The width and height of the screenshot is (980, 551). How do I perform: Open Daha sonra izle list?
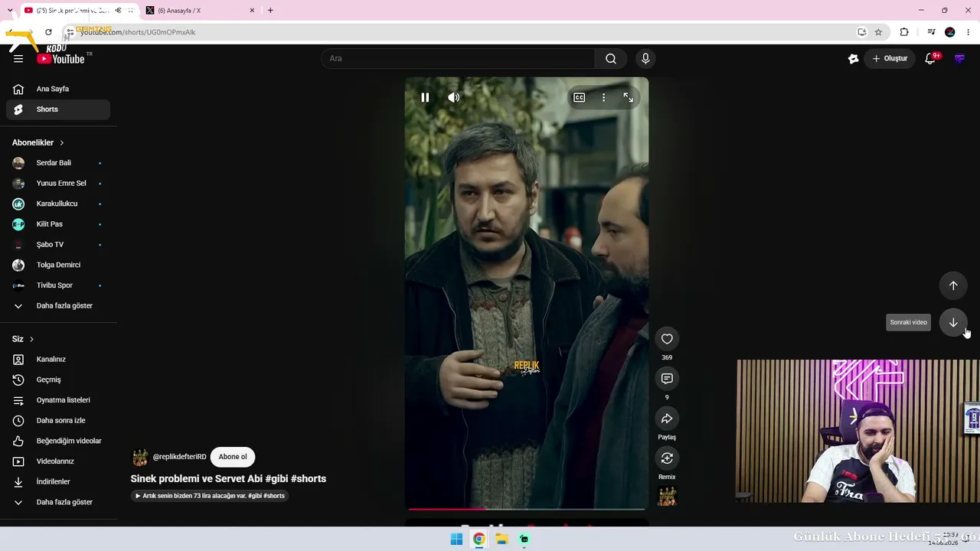click(x=58, y=421)
